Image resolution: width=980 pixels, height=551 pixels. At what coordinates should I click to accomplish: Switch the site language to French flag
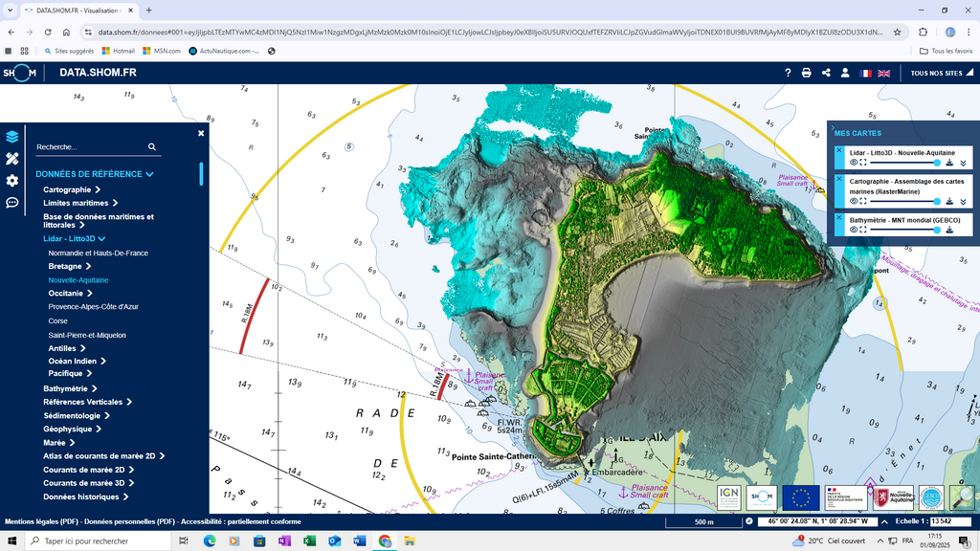pos(865,73)
